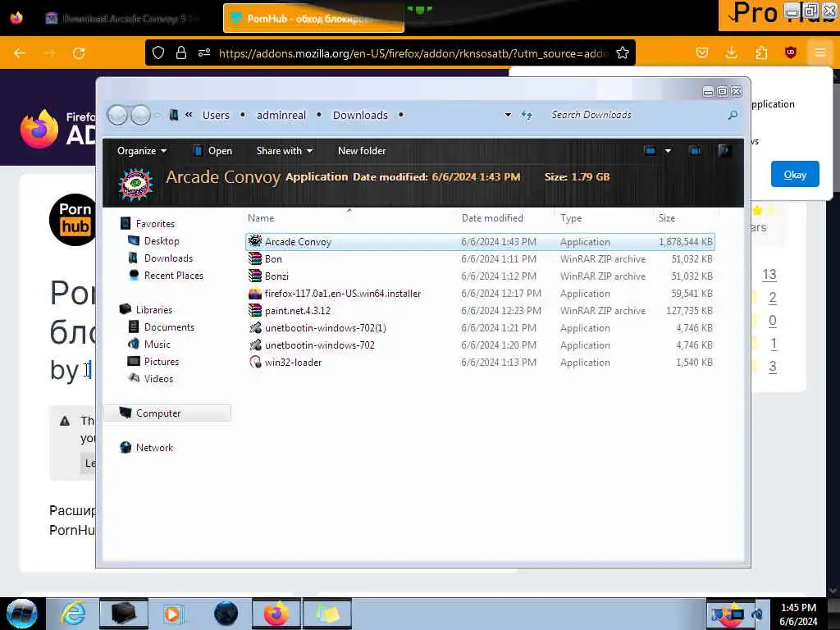The height and width of the screenshot is (630, 840).
Task: Click the uBlock Origin toolbar icon
Action: 791,52
